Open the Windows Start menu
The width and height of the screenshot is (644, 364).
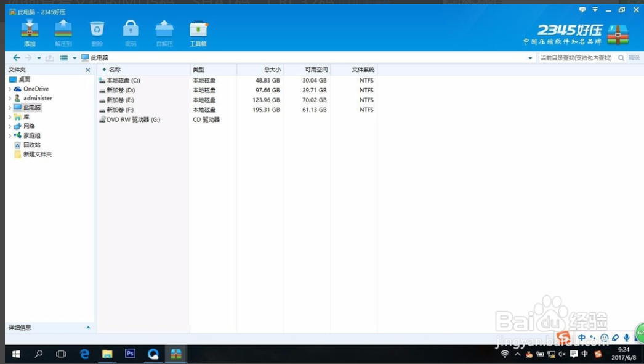(16, 354)
